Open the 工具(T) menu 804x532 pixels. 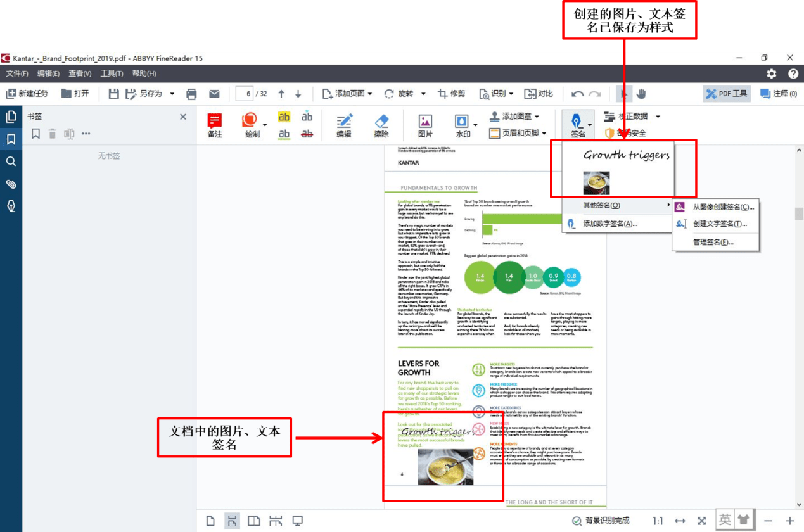[112, 73]
